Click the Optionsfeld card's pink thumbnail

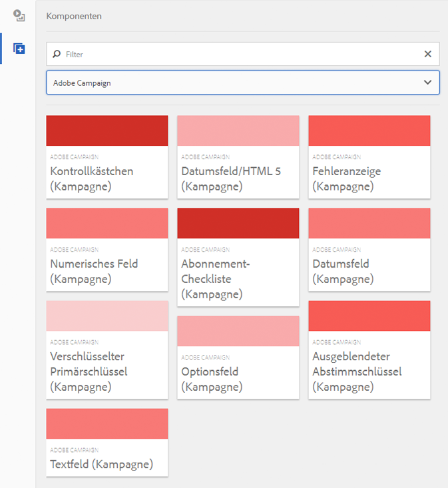click(238, 331)
